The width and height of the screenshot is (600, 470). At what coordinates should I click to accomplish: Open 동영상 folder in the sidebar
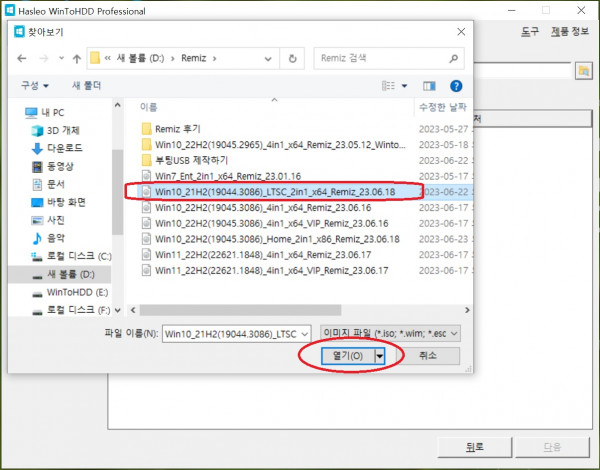(x=53, y=166)
